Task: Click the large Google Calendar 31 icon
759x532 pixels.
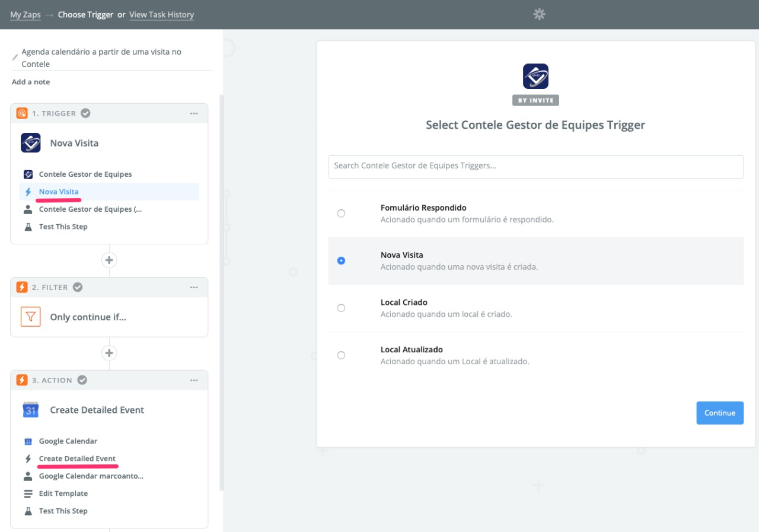Action: [x=31, y=410]
